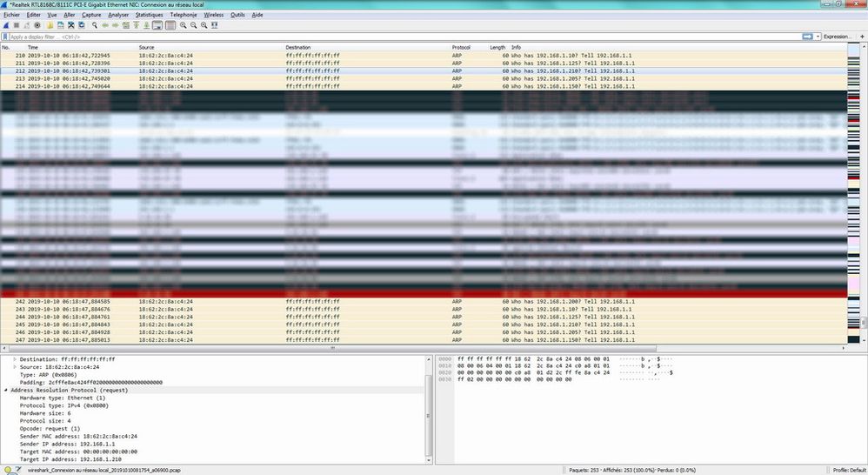Select the Padding field in details
Viewport: 868px width, 475px height.
pos(90,383)
